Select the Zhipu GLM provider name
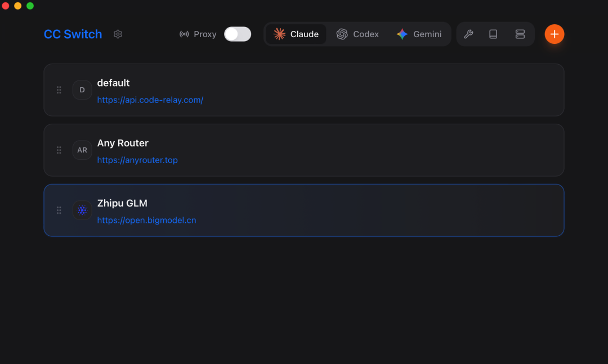This screenshot has height=364, width=608. click(x=122, y=203)
